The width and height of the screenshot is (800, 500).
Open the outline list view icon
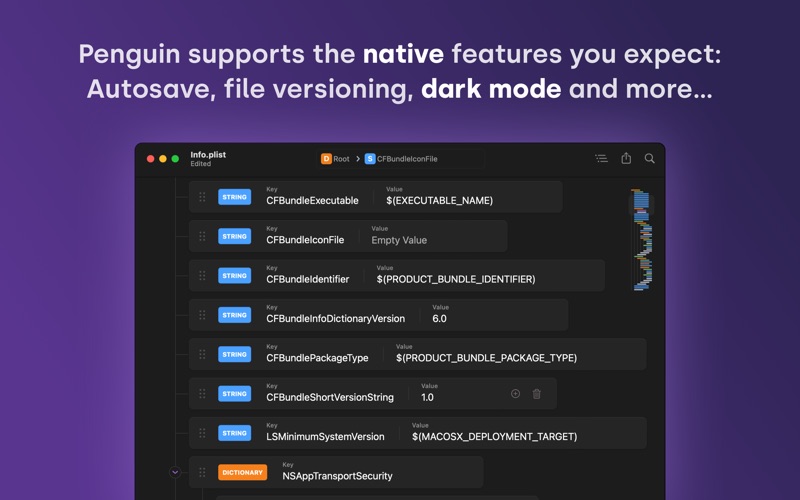click(602, 159)
